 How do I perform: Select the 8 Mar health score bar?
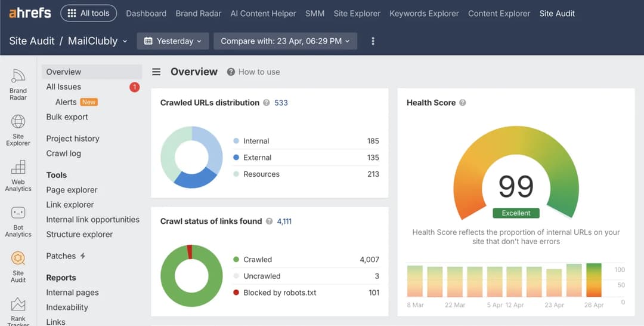point(415,281)
